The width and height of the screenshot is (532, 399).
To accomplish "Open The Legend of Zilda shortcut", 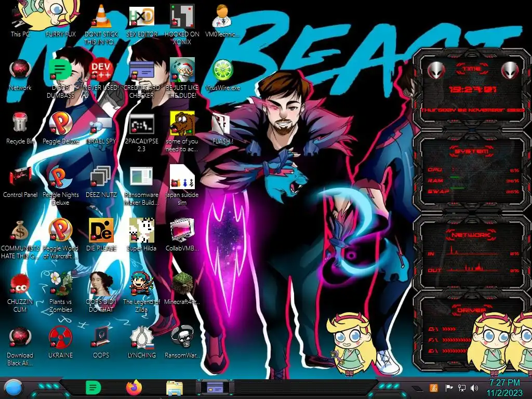I will (x=141, y=283).
